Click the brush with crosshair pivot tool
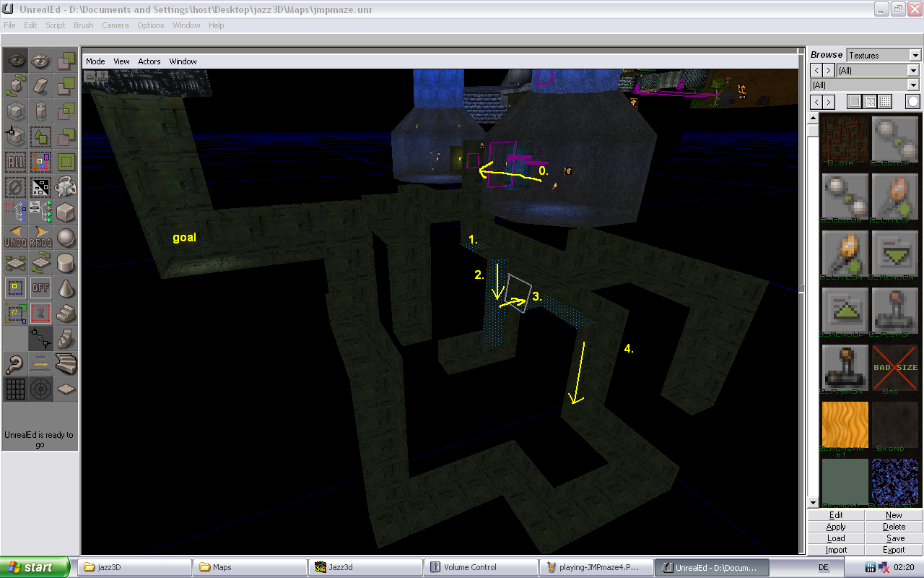The height and width of the screenshot is (578, 924). click(15, 136)
